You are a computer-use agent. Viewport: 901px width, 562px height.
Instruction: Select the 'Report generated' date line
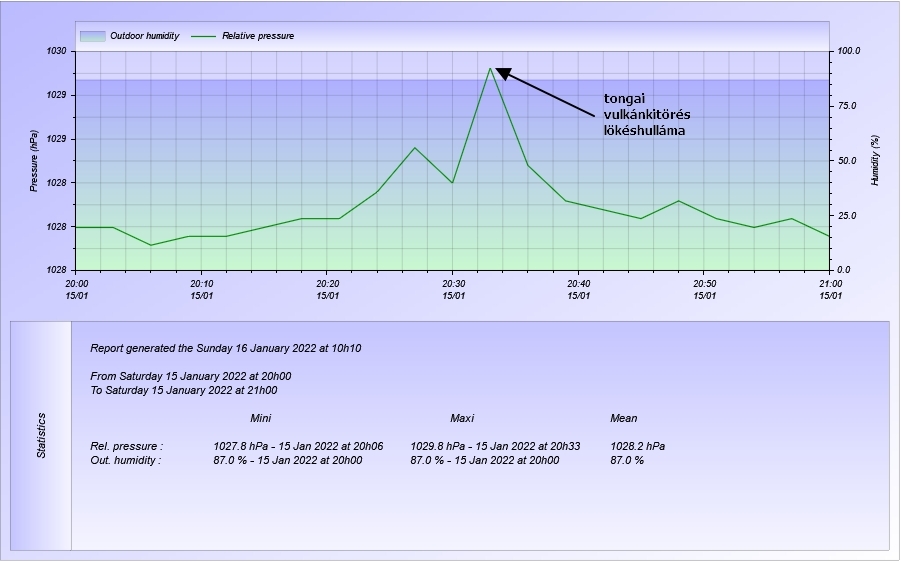point(225,348)
